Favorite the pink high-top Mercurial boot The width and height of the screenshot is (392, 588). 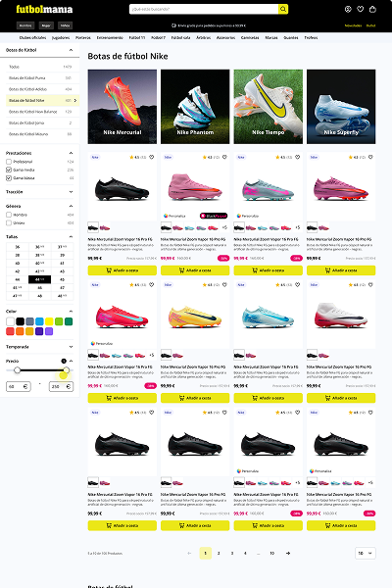coord(224,157)
